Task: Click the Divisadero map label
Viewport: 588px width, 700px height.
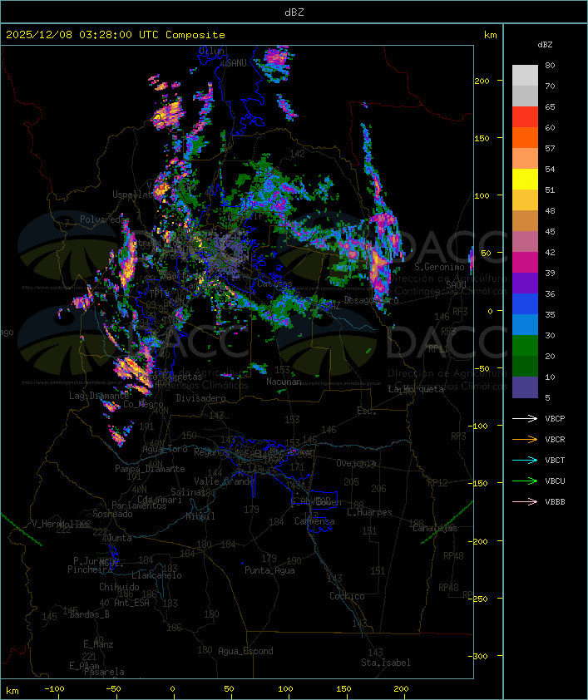Action: 200,397
